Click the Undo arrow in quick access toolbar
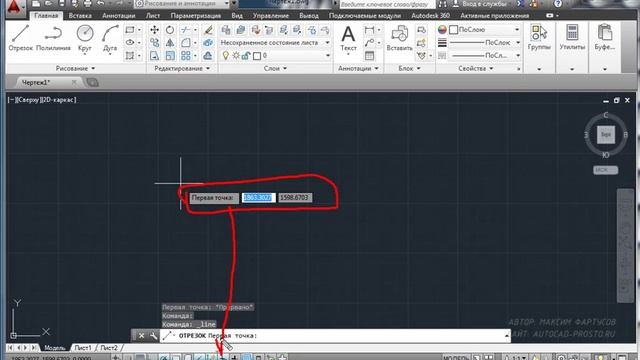The image size is (640, 360). (100, 4)
